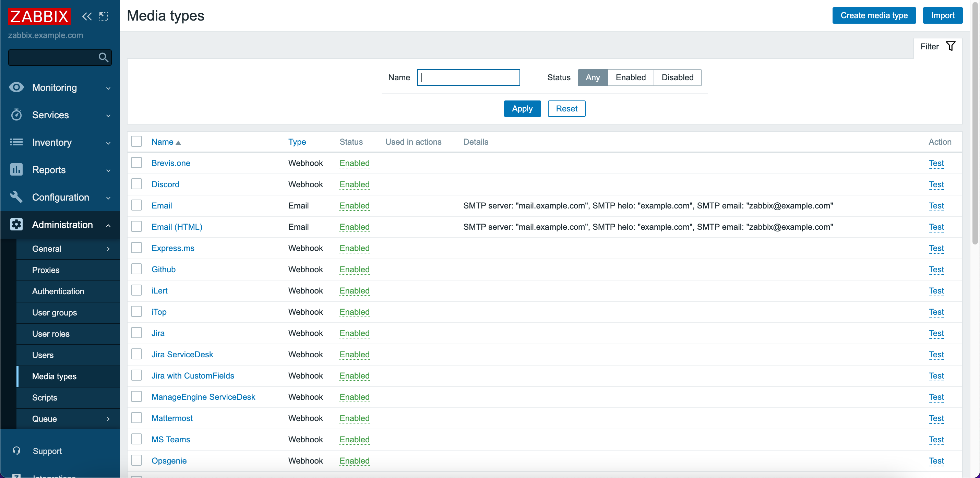Click the page vertical scrollbar
The image size is (980, 478).
[x=975, y=122]
